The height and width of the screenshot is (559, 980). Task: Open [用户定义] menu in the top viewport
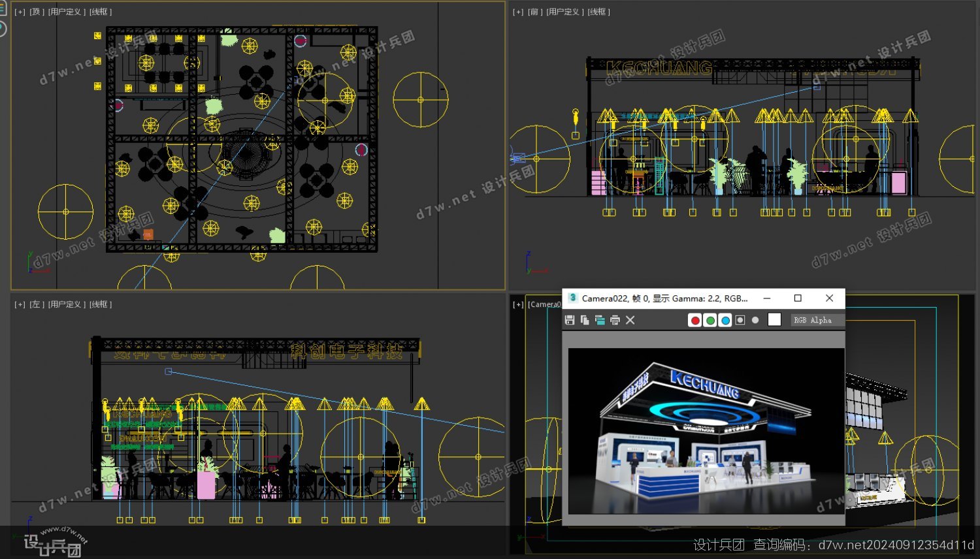[x=67, y=12]
